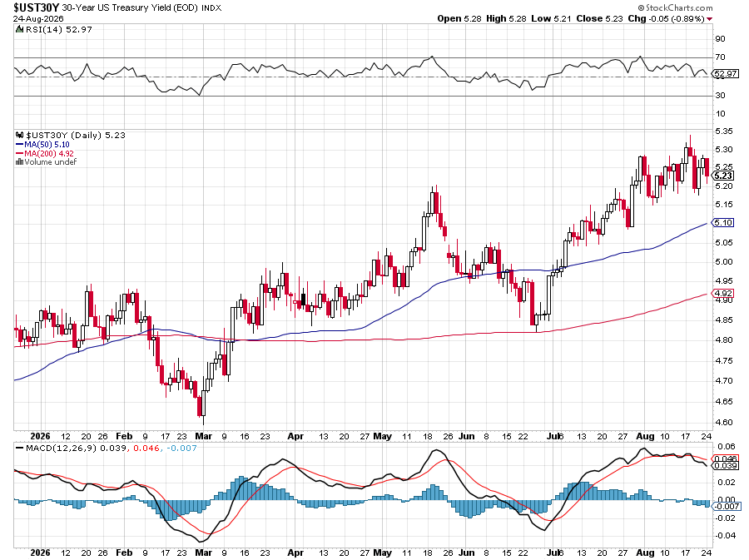Click the red 4.92 MA(200) axis tag

tap(723, 293)
